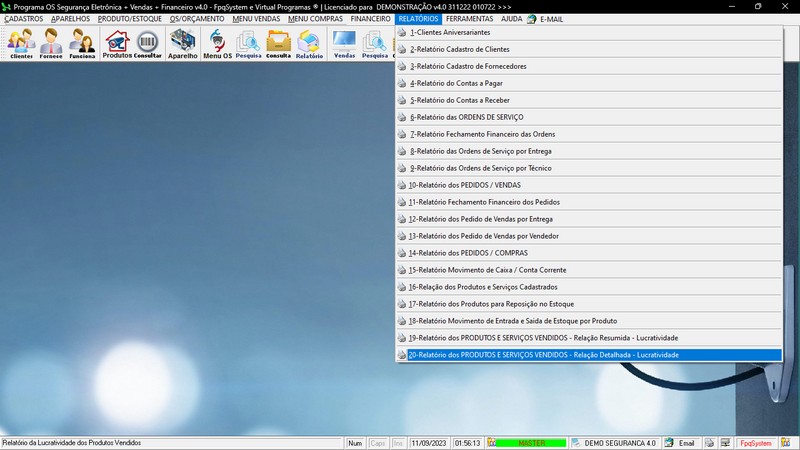Click the Relatório printer toolbar icon
Screen dimensions: 800x450
309,43
